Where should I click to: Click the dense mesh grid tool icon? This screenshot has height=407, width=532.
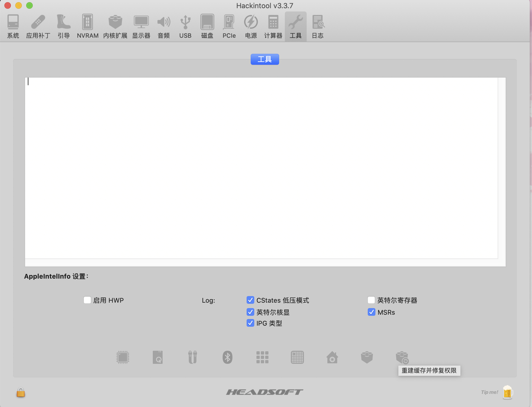click(297, 357)
